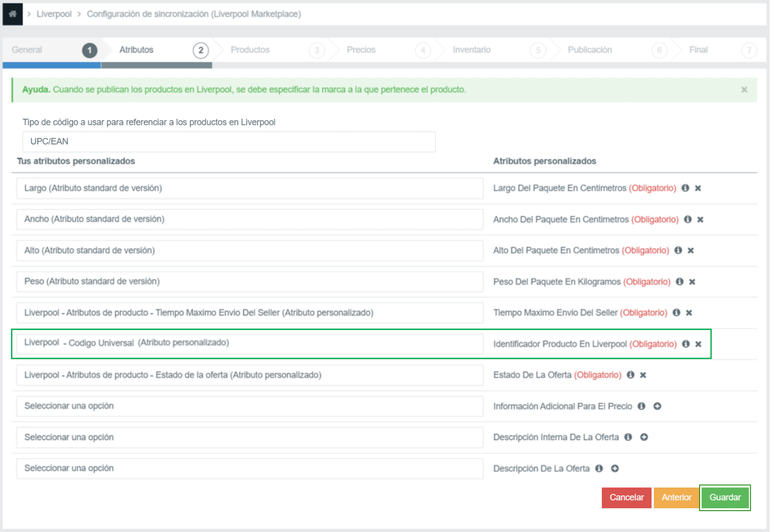Go back with the Anterior button
770x532 pixels.
click(676, 498)
